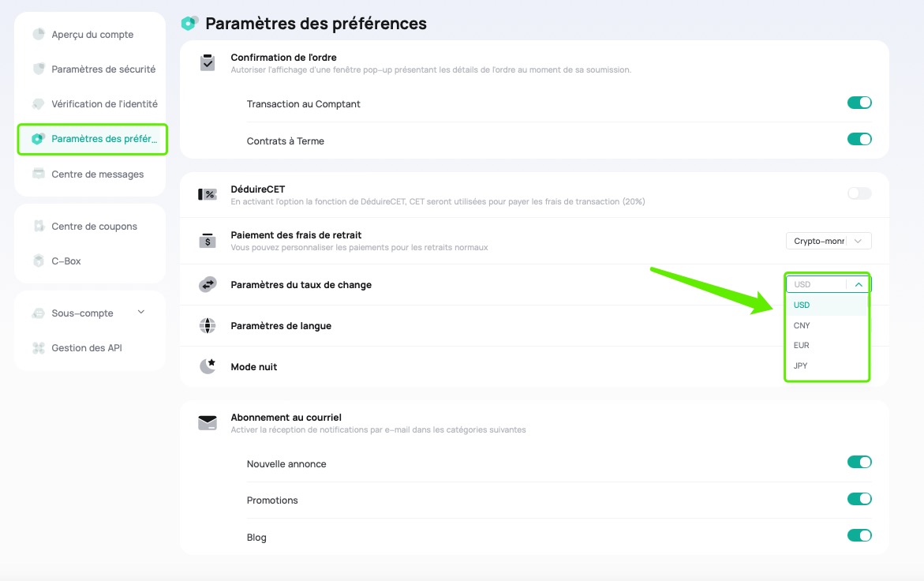Click the C-Box cube icon
The image size is (924, 581).
(39, 261)
